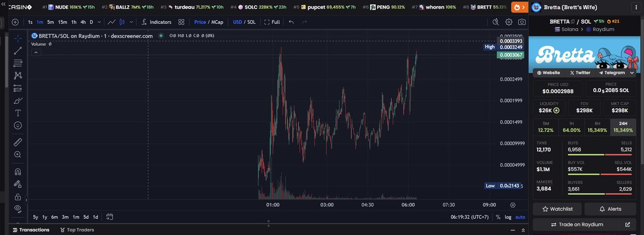The image size is (644, 235).
Task: Open quick search icon in chart toolbar
Action: click(496, 22)
